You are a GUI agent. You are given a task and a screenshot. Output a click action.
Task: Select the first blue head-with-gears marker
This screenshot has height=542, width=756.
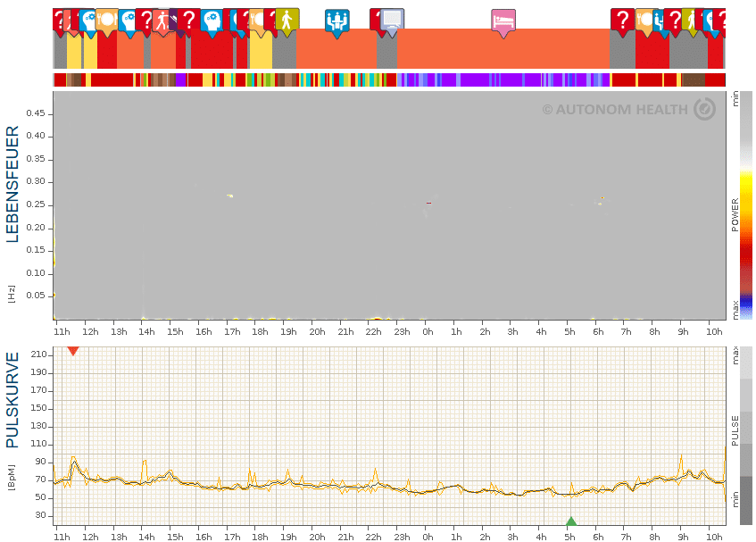point(88,21)
